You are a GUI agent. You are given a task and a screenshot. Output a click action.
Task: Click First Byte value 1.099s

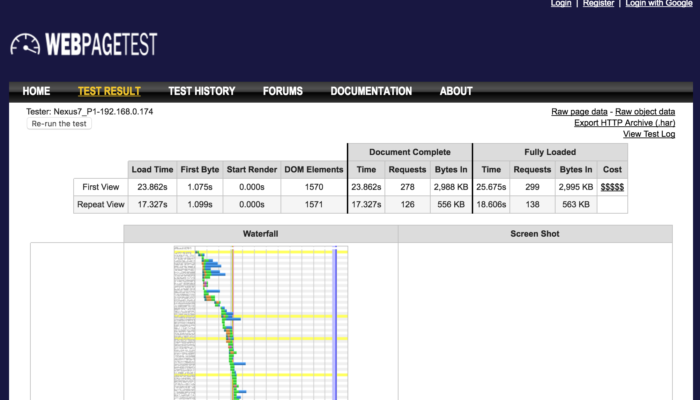(x=200, y=204)
